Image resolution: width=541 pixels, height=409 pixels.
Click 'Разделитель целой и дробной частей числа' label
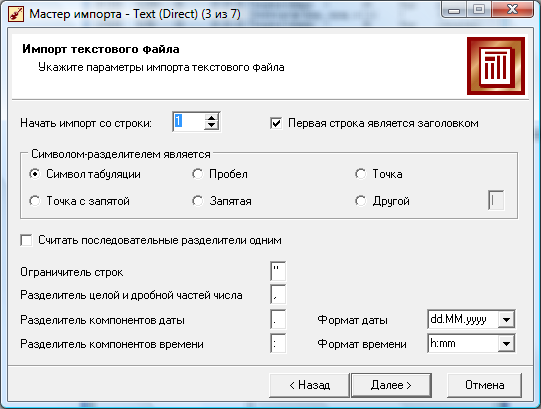131,295
